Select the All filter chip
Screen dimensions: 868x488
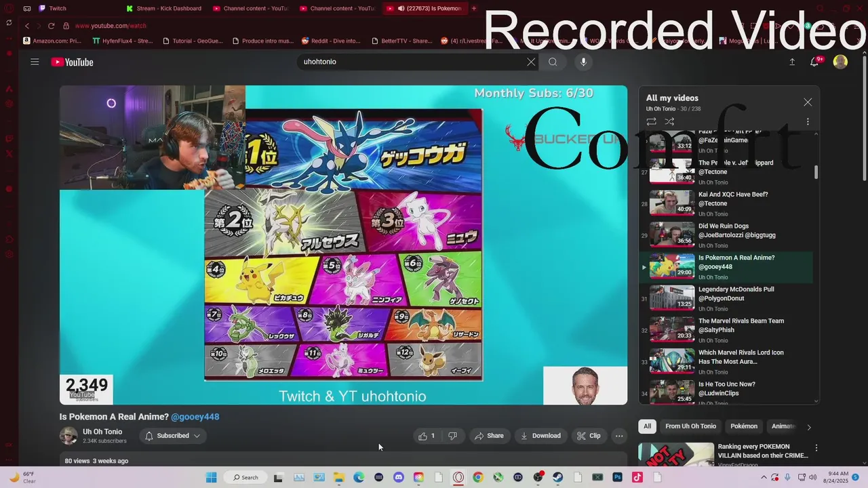[x=647, y=426]
